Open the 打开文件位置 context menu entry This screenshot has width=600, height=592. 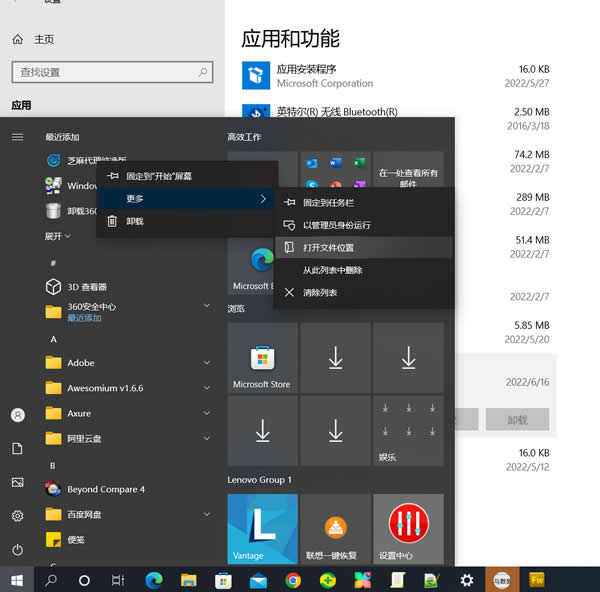[x=364, y=248]
